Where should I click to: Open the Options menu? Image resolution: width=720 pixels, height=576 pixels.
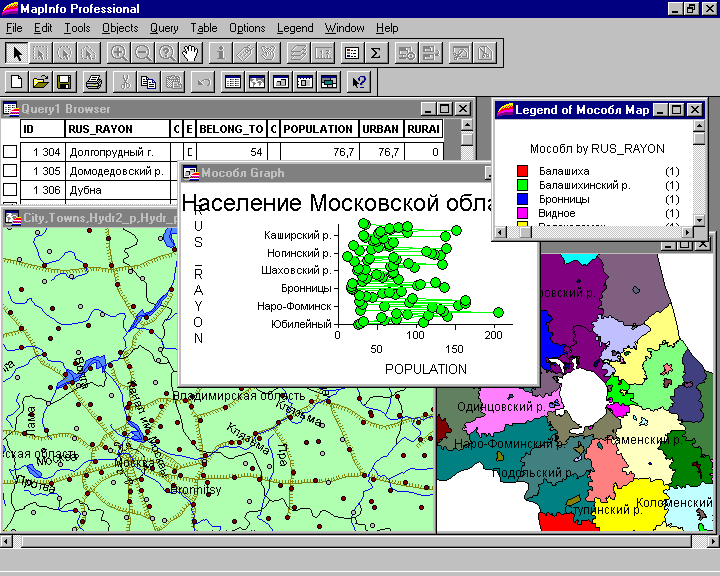[247, 28]
